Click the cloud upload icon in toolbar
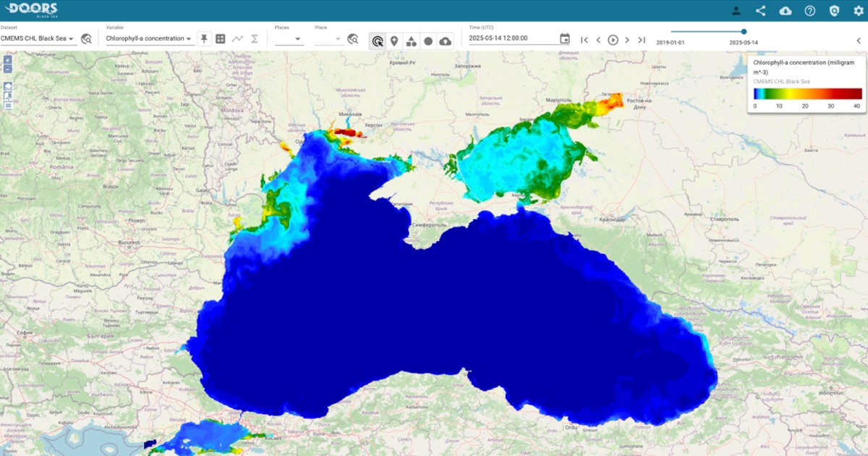868x456 pixels. point(444,41)
